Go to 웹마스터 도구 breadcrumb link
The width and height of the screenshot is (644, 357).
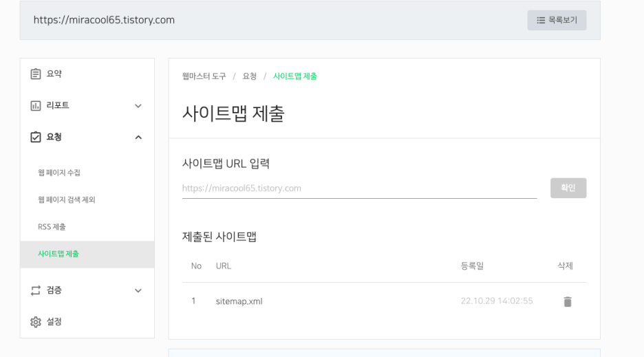[x=204, y=76]
